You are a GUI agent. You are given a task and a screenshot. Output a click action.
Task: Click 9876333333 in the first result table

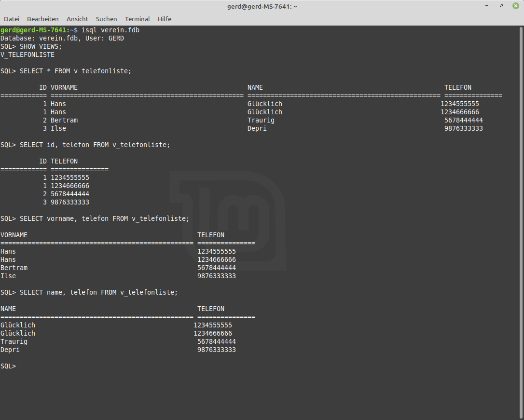(x=464, y=129)
